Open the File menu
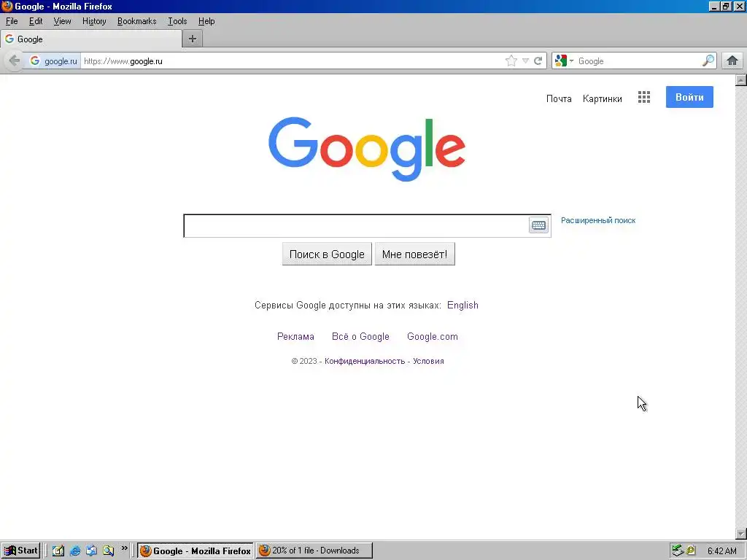The width and height of the screenshot is (747, 560). tap(12, 21)
